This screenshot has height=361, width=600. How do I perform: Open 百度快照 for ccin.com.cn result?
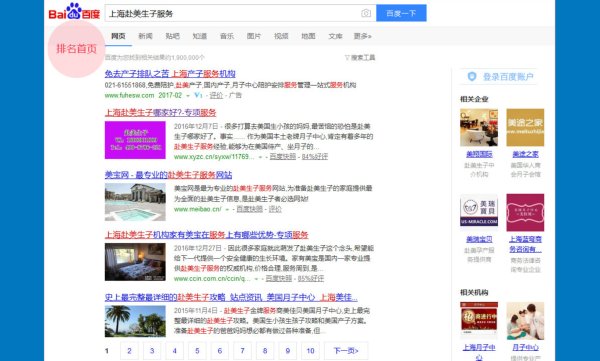[x=279, y=278]
